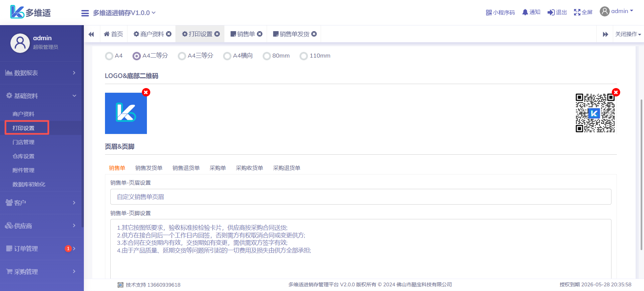
Task: Close the 销售单发货 tab
Action: pyautogui.click(x=314, y=34)
